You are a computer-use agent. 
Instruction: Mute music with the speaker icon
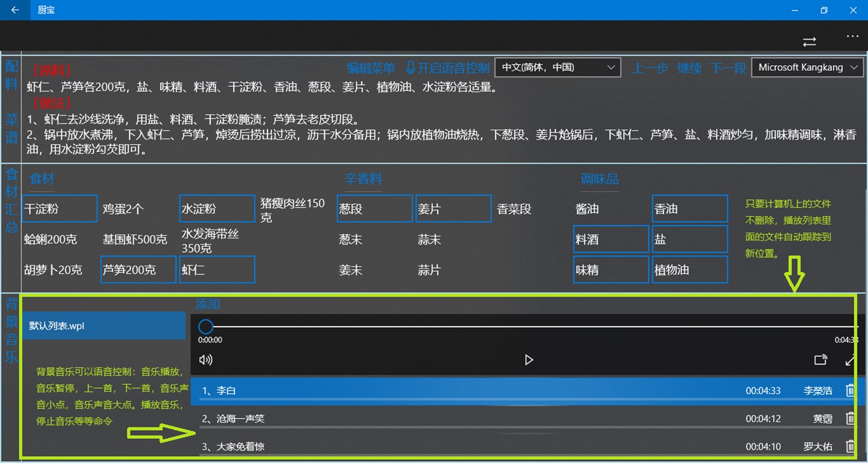(x=205, y=359)
